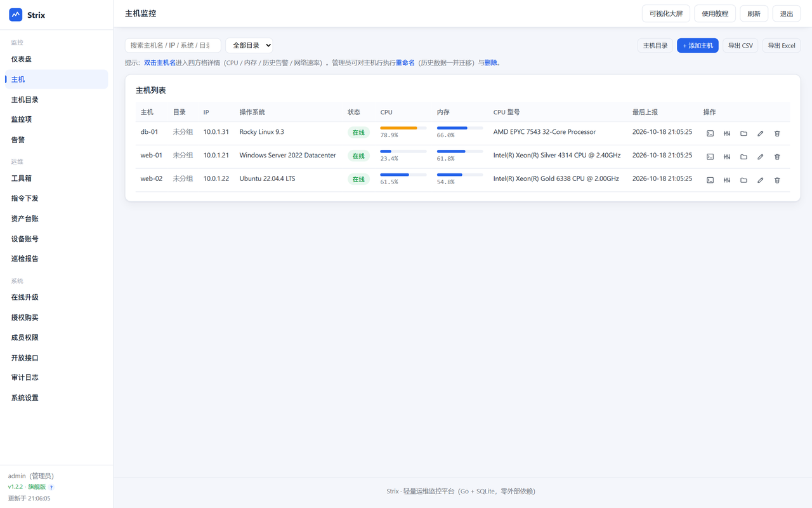Screen dimensions: 812x508
Task: Click the 可视化大屏 button
Action: [x=666, y=14]
